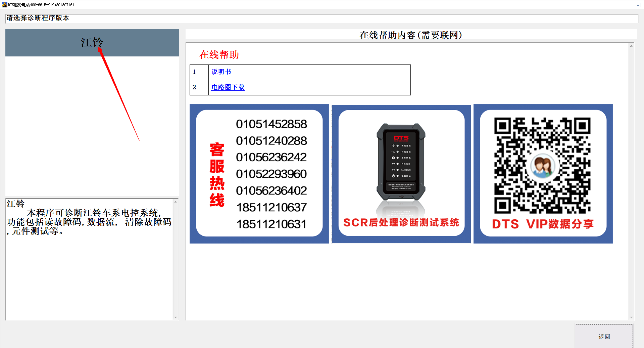Click phone number 18511210631

tap(271, 224)
